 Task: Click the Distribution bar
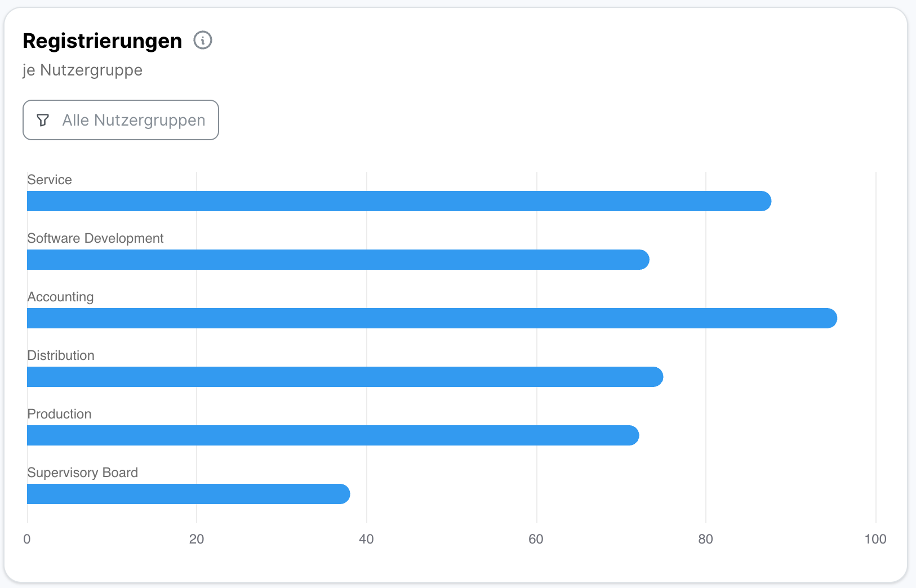tap(345, 377)
